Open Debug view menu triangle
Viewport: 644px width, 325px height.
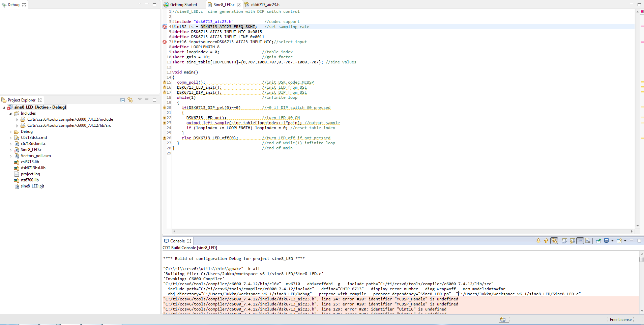(x=140, y=4)
